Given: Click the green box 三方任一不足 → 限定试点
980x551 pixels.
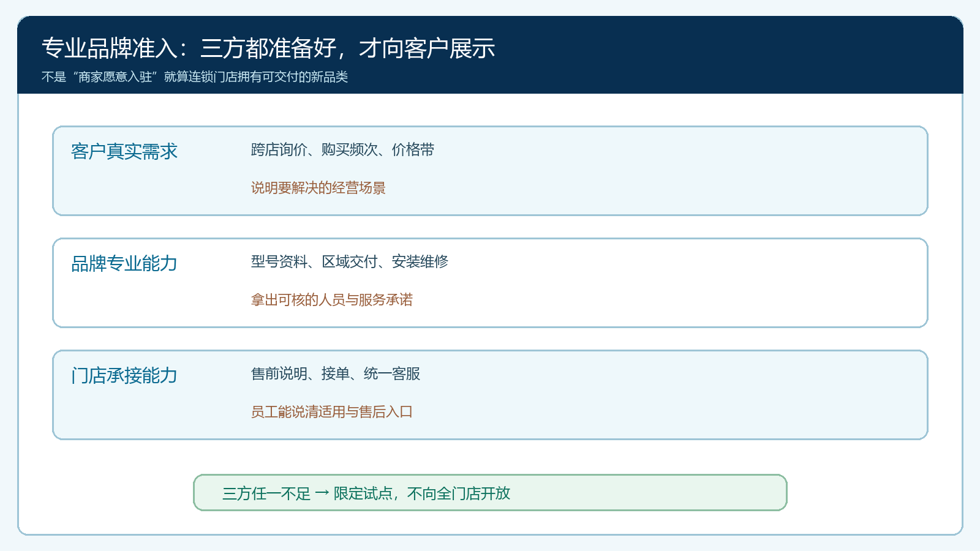Looking at the screenshot, I should (490, 493).
